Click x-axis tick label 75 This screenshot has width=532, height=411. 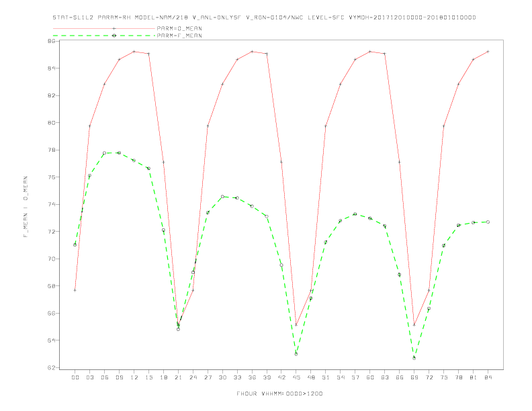tap(444, 377)
